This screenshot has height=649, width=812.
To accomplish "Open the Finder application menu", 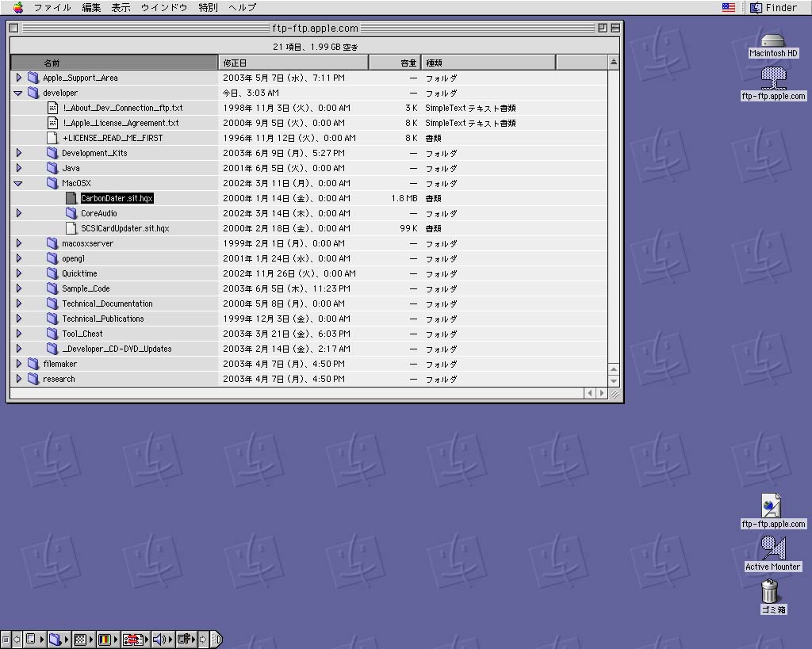I will 774,7.
